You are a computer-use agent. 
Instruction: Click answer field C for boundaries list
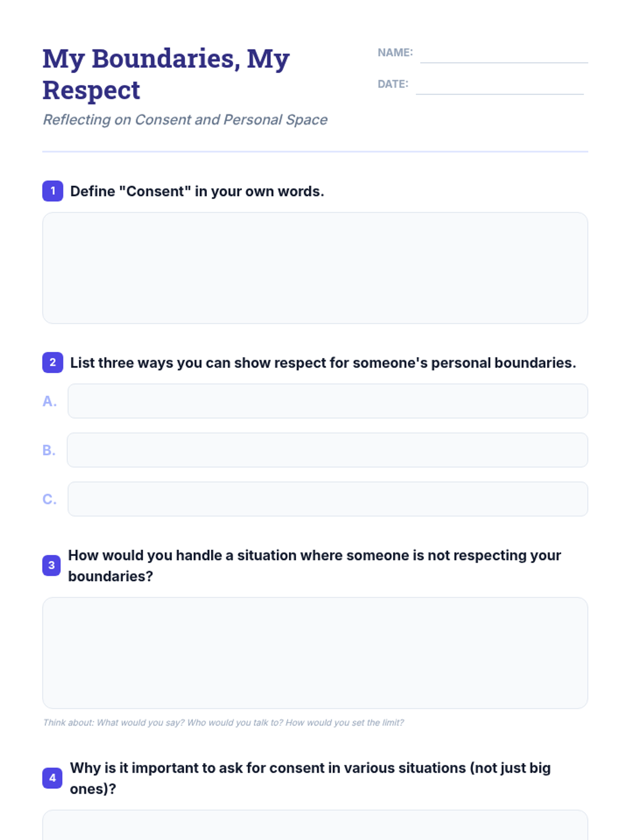point(328,499)
